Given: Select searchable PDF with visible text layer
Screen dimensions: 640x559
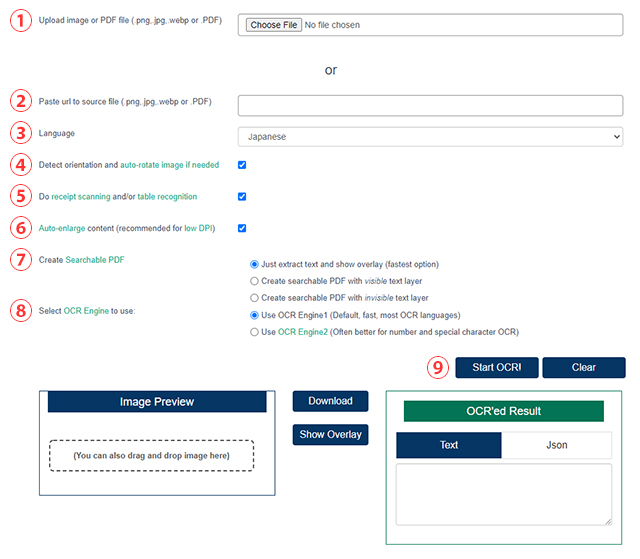Looking at the screenshot, I should coord(254,281).
